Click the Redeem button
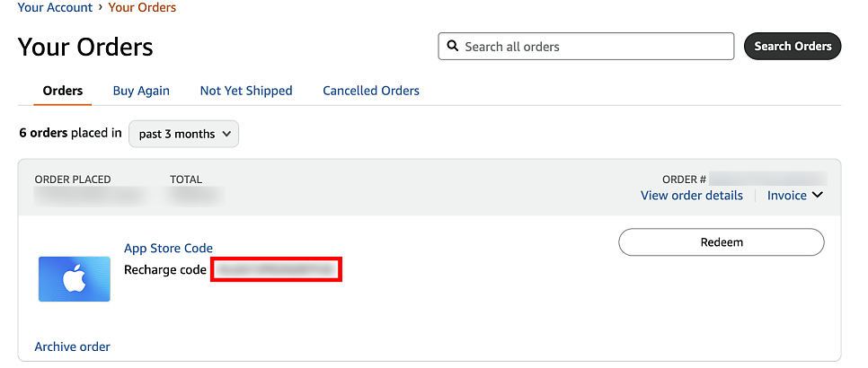This screenshot has height=368, width=868. click(722, 242)
